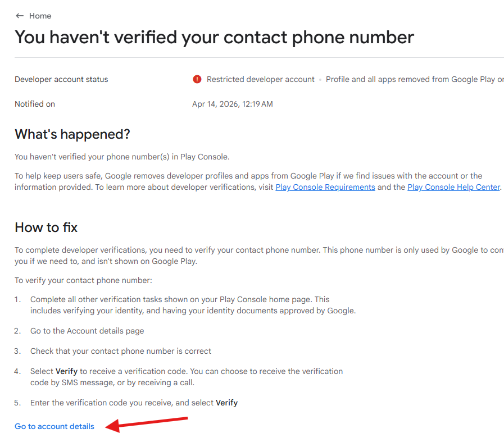Click the bold Verify word in step 4
504x447 pixels.
point(66,371)
